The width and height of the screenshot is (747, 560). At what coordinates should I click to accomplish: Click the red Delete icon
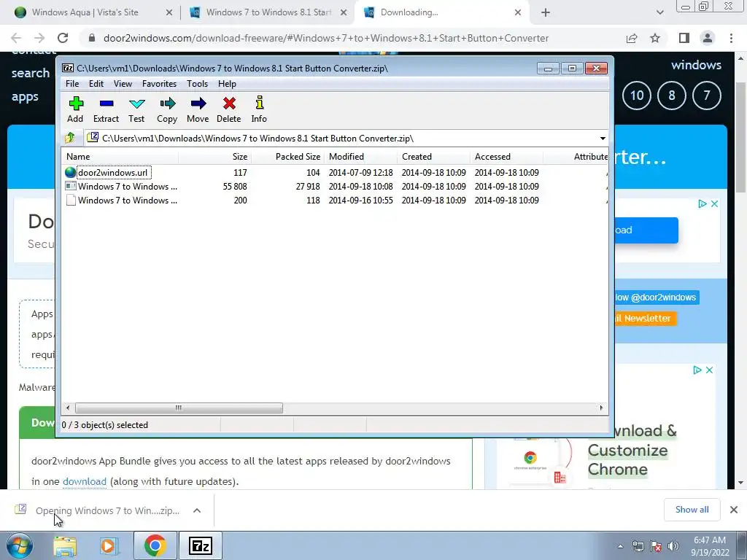click(x=228, y=109)
